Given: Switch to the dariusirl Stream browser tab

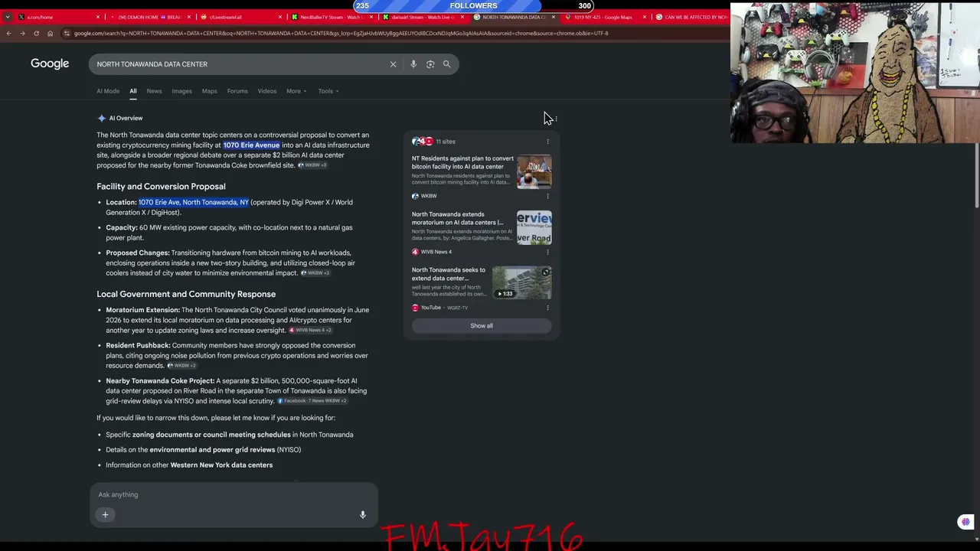Looking at the screenshot, I should coord(423,17).
